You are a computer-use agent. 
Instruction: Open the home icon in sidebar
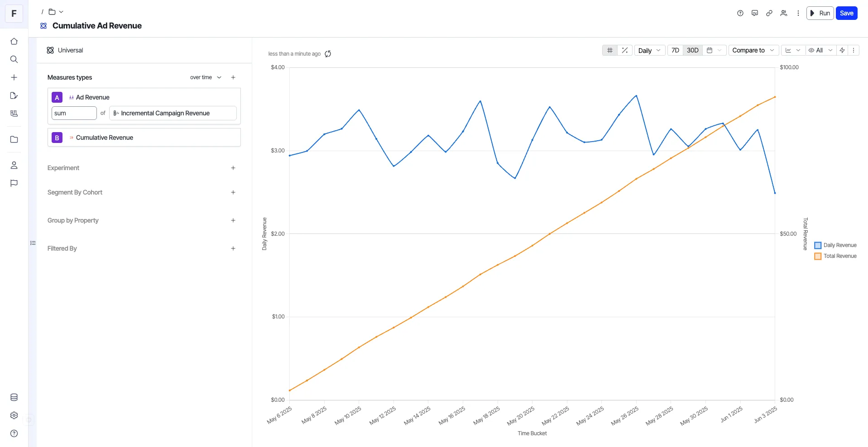(x=14, y=41)
